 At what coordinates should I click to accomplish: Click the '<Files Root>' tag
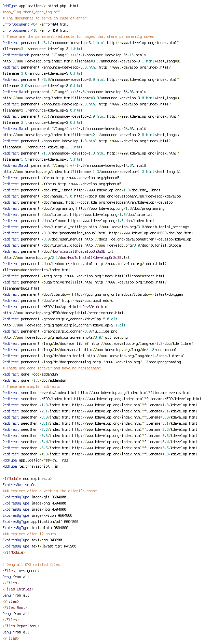(x=15, y=608)
